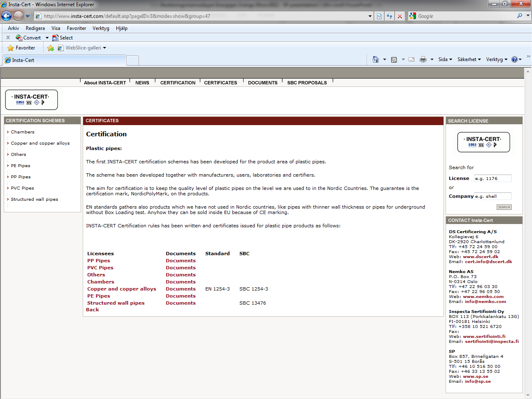Open www.dscert.dk web link
The width and height of the screenshot is (532, 399).
[x=480, y=256]
